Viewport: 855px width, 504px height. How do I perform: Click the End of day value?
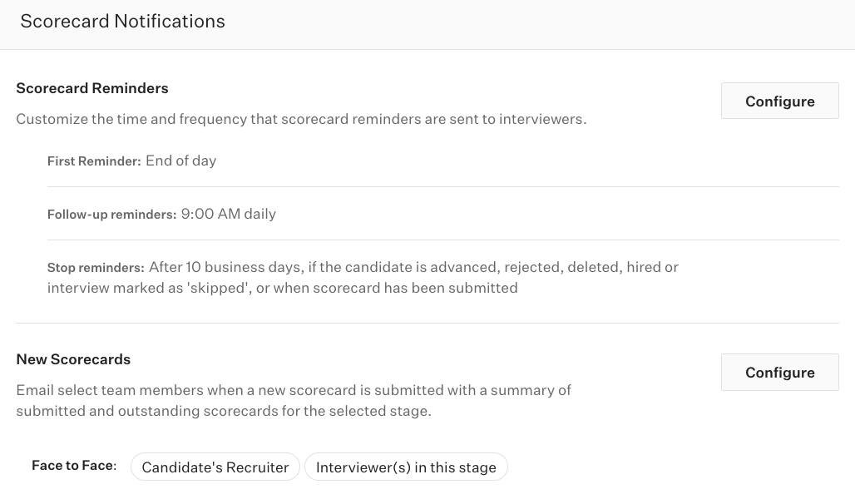pyautogui.click(x=181, y=161)
